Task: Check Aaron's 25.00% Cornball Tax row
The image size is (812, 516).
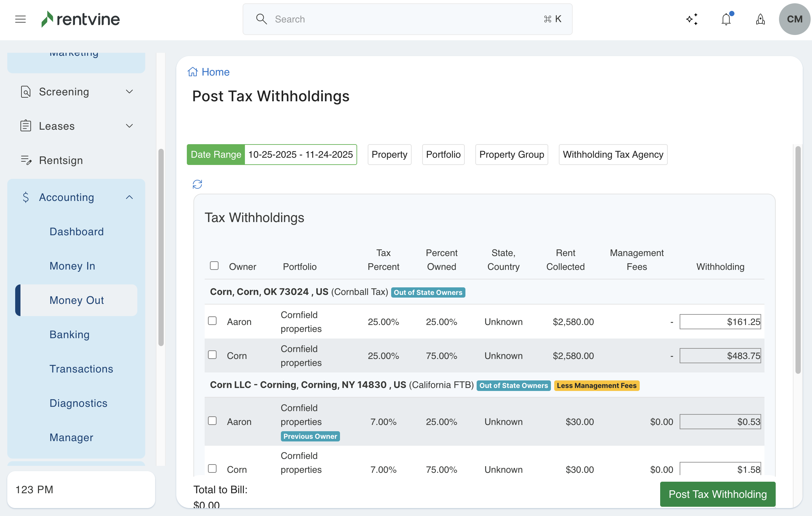Action: (x=212, y=320)
